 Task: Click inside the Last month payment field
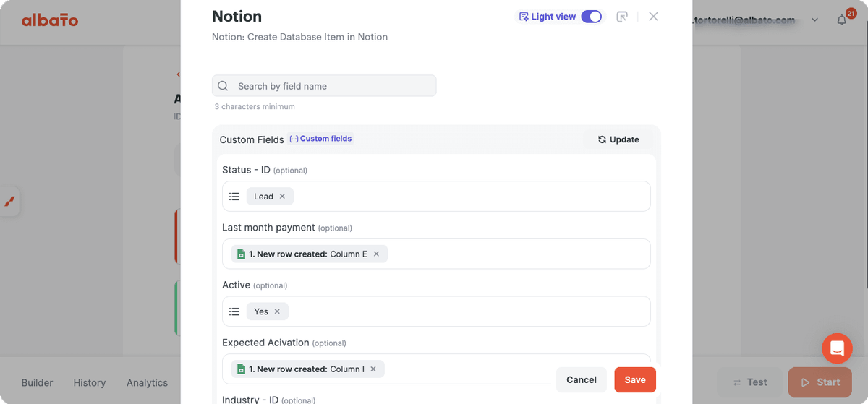pos(436,254)
